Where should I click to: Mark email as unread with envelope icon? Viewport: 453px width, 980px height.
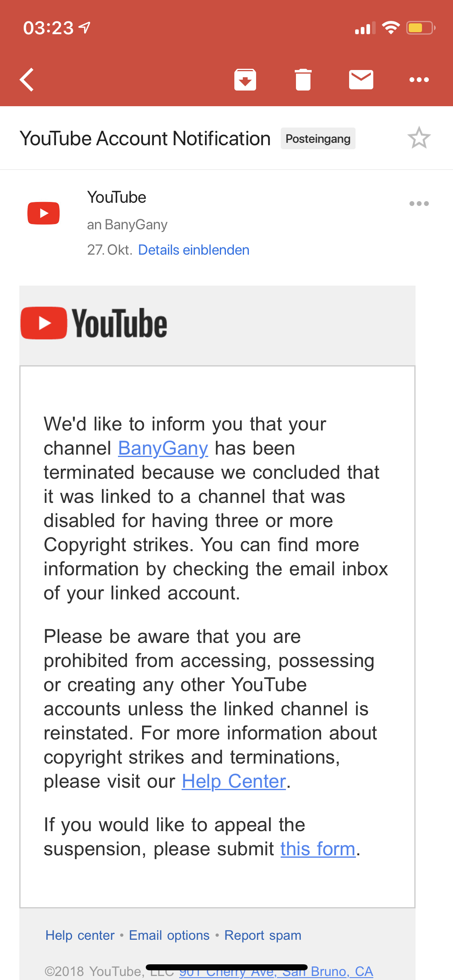pos(361,80)
